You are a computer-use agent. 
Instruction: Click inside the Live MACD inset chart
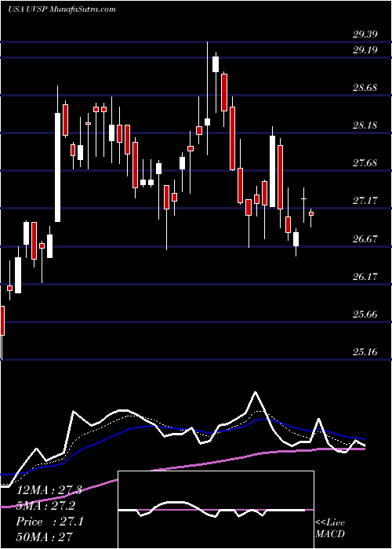click(x=216, y=510)
